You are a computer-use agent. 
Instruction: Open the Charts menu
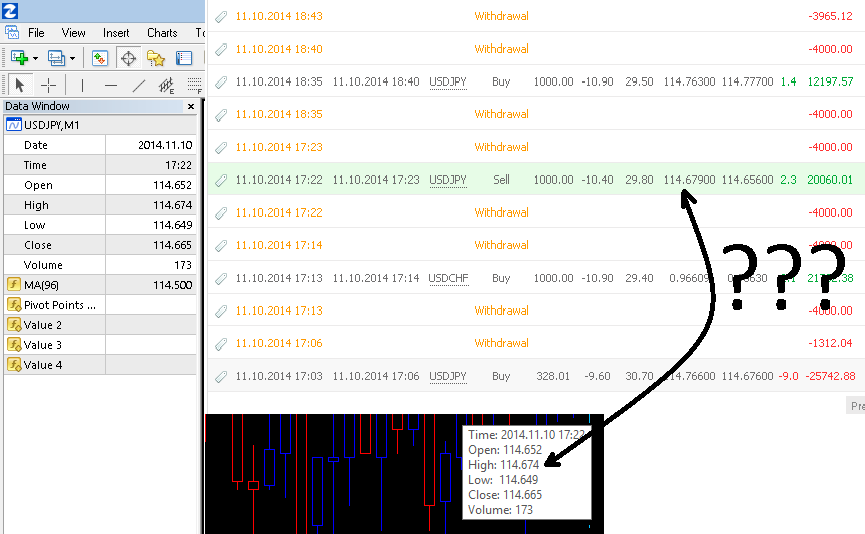click(x=162, y=33)
